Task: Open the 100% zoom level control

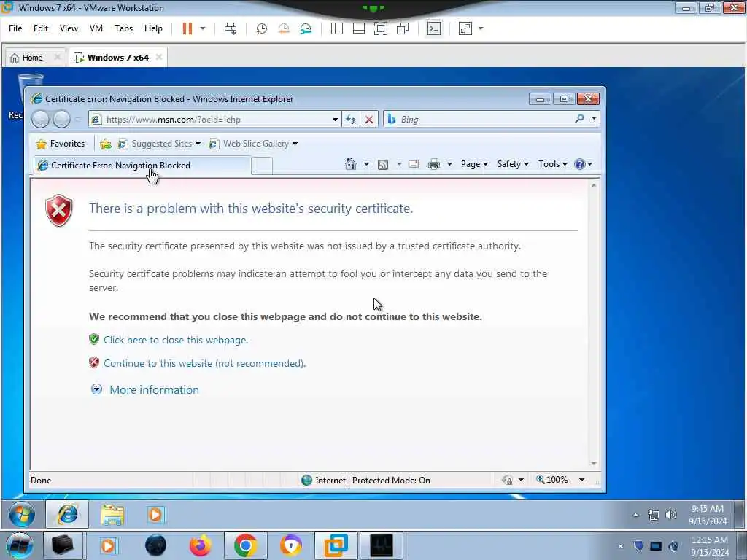Action: (553, 480)
